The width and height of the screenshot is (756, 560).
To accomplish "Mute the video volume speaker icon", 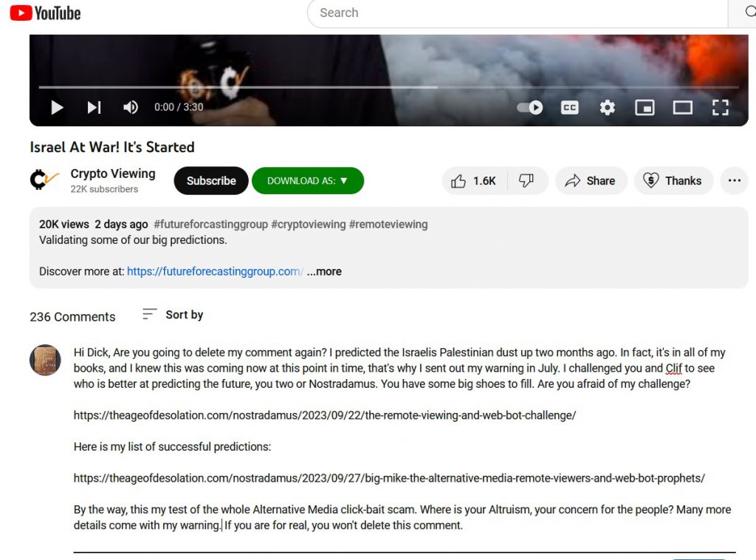I will [131, 107].
